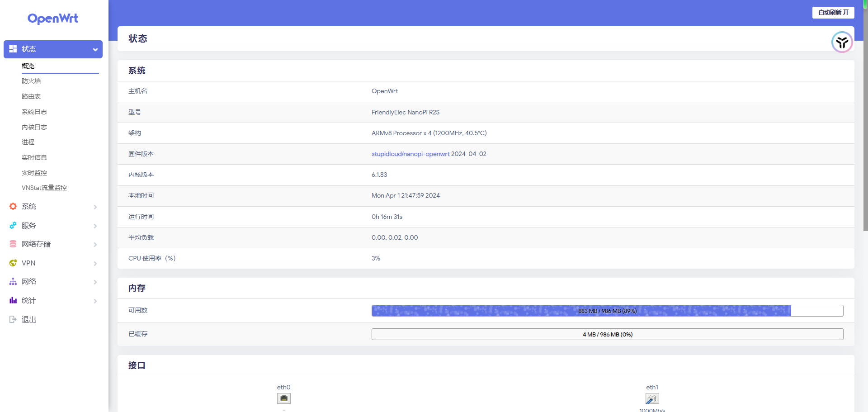Click 退出 to log out
The height and width of the screenshot is (412, 868).
point(29,319)
